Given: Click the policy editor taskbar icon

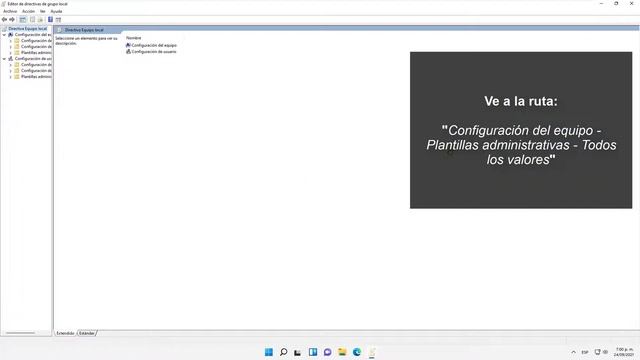Looking at the screenshot, I should coord(372,352).
